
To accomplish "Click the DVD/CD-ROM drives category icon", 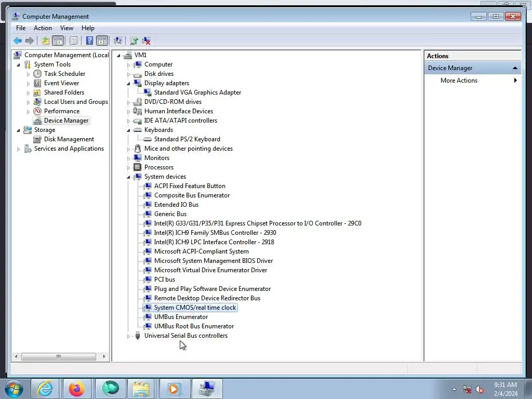I will [137, 102].
